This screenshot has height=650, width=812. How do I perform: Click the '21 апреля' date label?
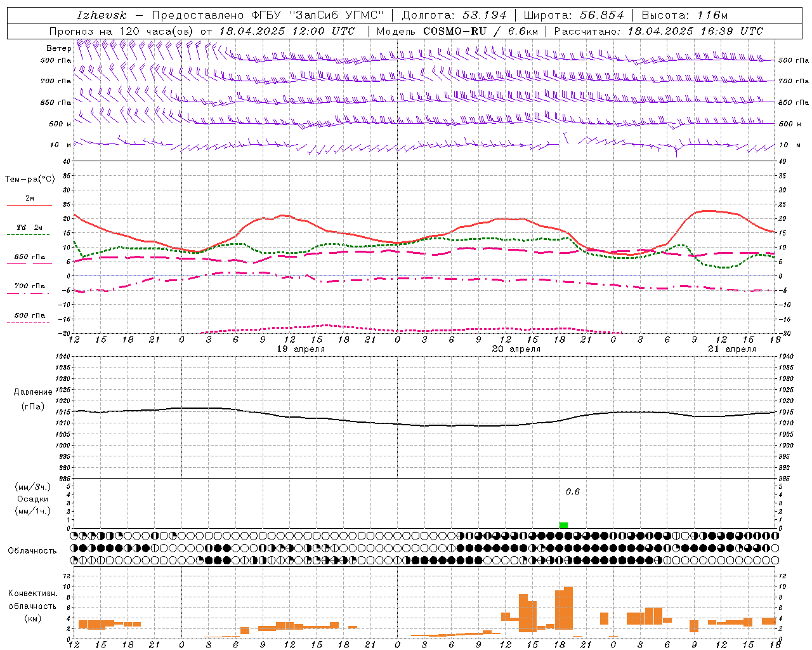click(732, 349)
